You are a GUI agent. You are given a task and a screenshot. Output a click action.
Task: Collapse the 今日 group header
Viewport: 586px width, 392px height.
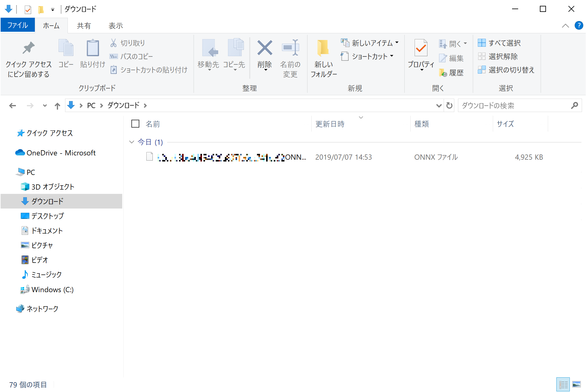[132, 142]
